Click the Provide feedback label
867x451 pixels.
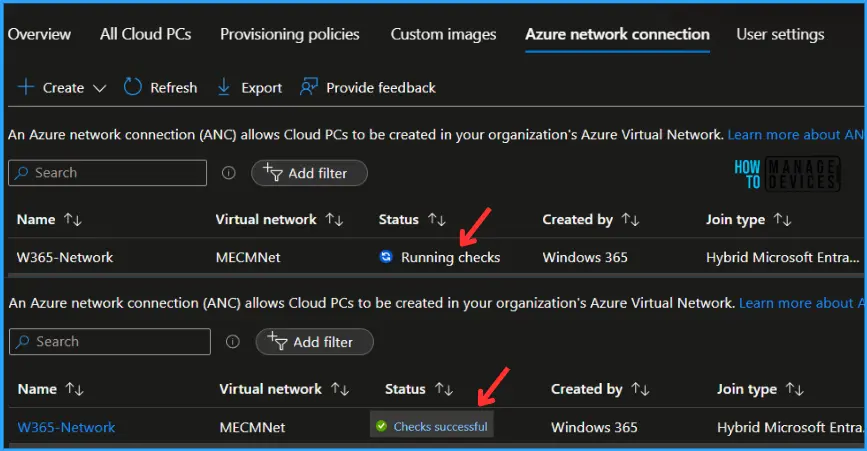[381, 88]
